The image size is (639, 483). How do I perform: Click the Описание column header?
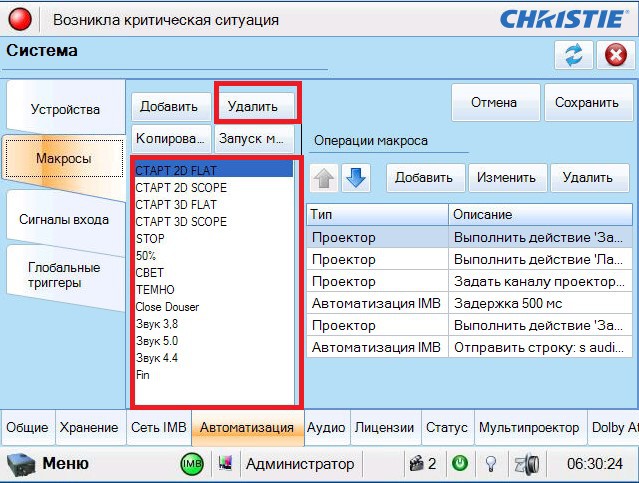point(540,214)
